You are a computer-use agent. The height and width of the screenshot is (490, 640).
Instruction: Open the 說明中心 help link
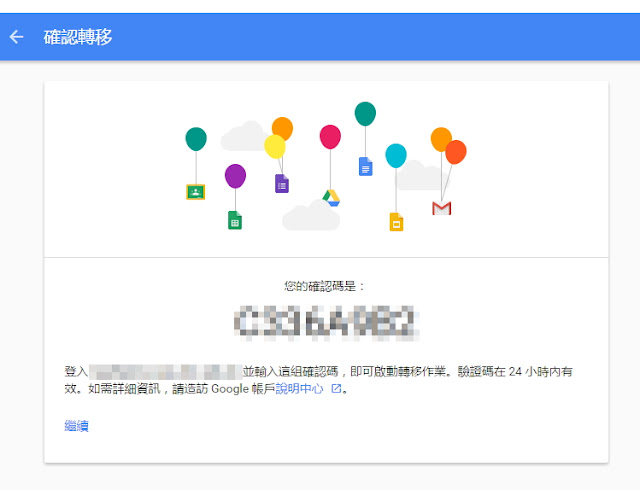[299, 388]
